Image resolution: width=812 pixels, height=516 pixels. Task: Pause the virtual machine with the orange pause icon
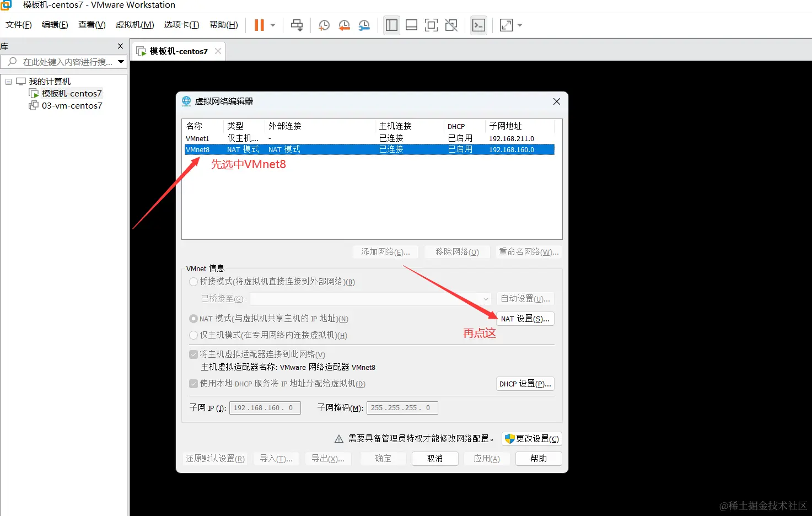coord(259,25)
